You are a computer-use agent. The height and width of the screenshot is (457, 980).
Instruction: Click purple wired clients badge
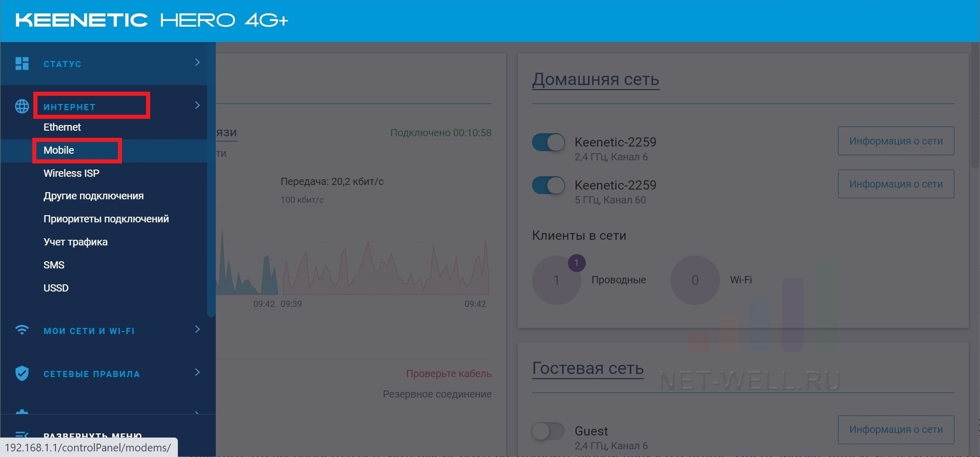[x=577, y=263]
